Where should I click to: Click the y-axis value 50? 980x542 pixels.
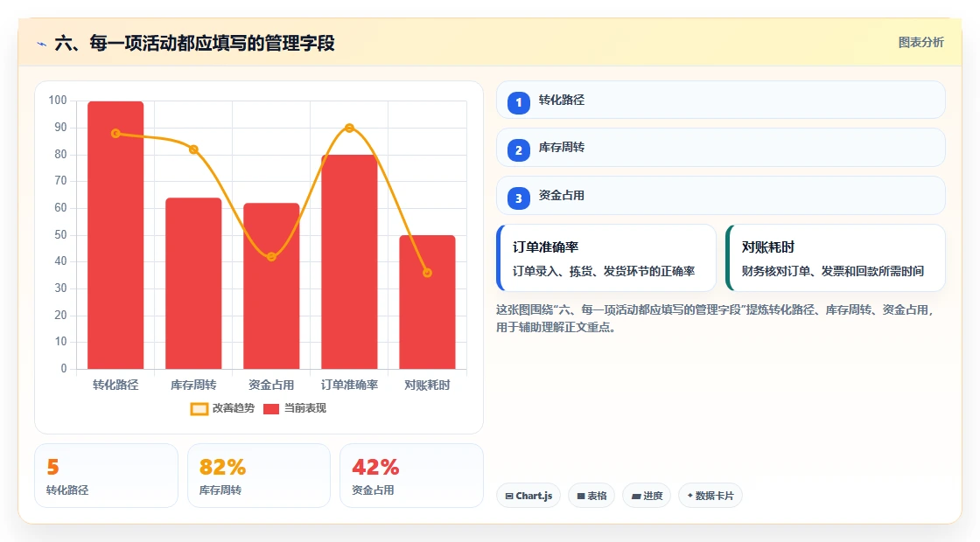tap(60, 235)
